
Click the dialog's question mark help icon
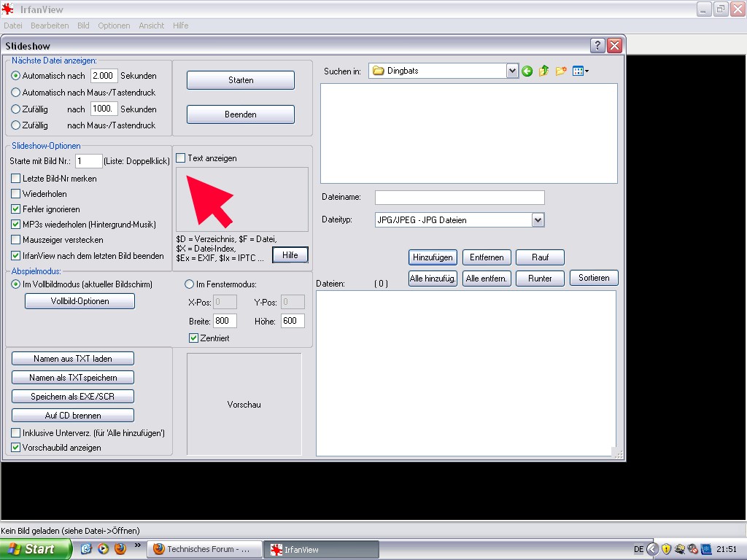(x=597, y=45)
